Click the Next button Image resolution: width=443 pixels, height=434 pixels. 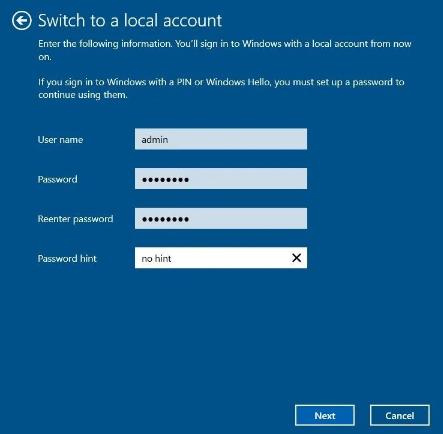[x=325, y=415]
